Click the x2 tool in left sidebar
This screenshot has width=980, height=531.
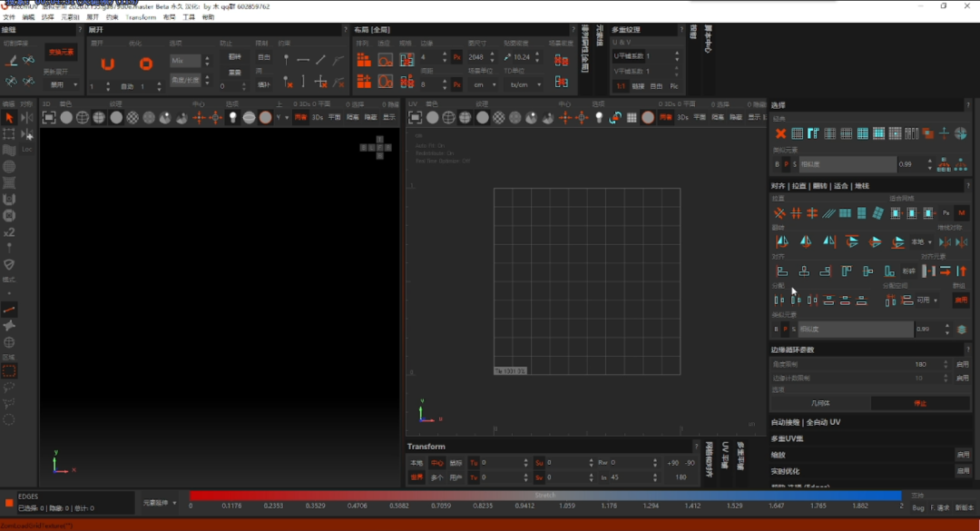[x=9, y=232]
